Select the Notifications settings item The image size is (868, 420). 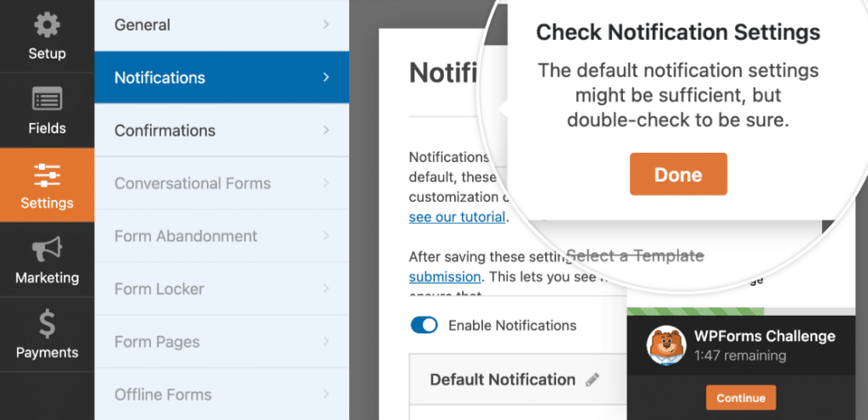click(160, 78)
